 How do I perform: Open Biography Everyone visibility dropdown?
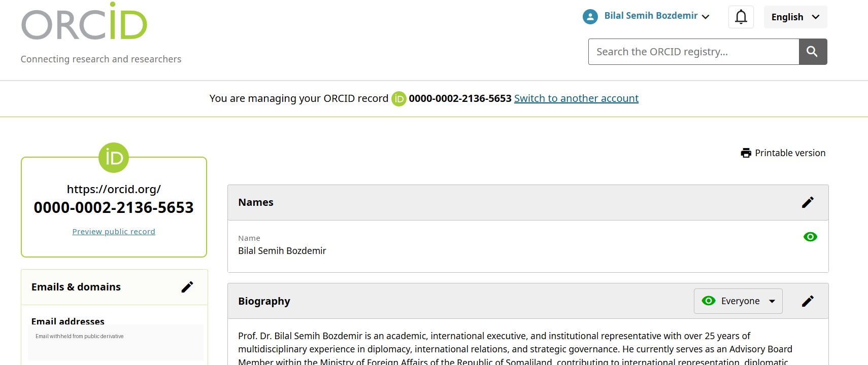[738, 301]
